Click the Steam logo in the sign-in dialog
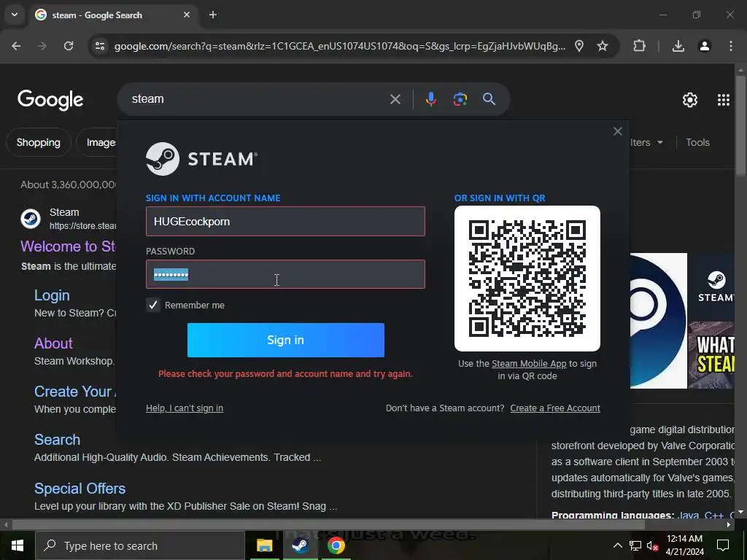The height and width of the screenshot is (560, 747). (x=201, y=158)
